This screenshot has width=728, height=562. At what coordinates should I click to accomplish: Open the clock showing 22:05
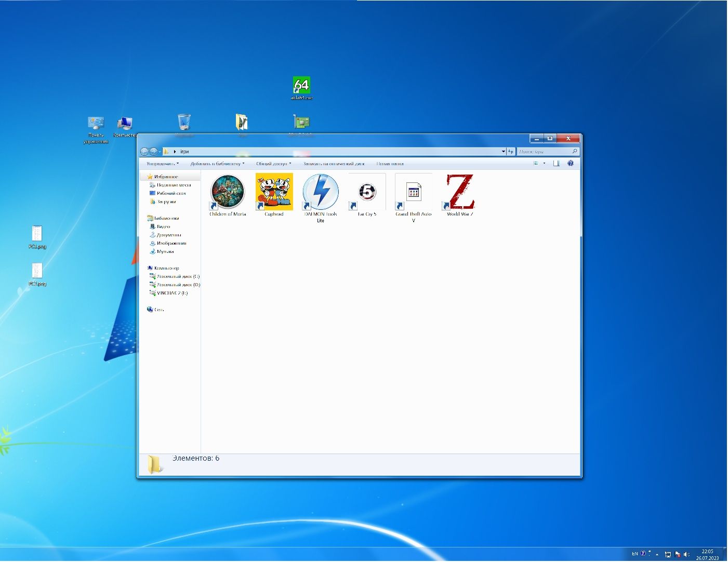point(707,555)
